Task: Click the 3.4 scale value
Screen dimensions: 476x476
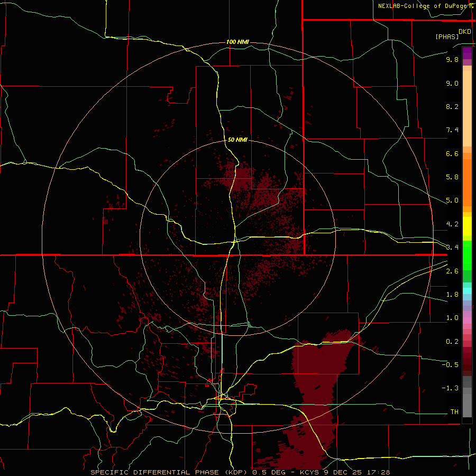Action: pos(452,248)
